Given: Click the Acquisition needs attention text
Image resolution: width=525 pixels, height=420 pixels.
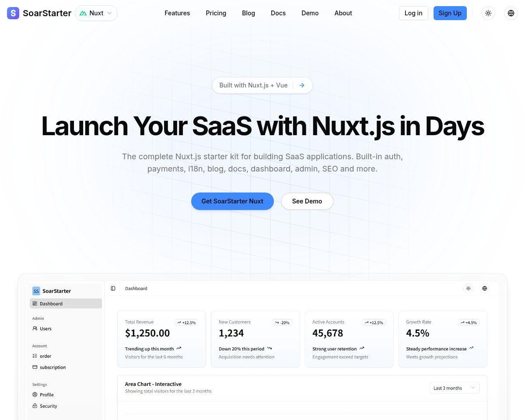Looking at the screenshot, I should [247, 357].
